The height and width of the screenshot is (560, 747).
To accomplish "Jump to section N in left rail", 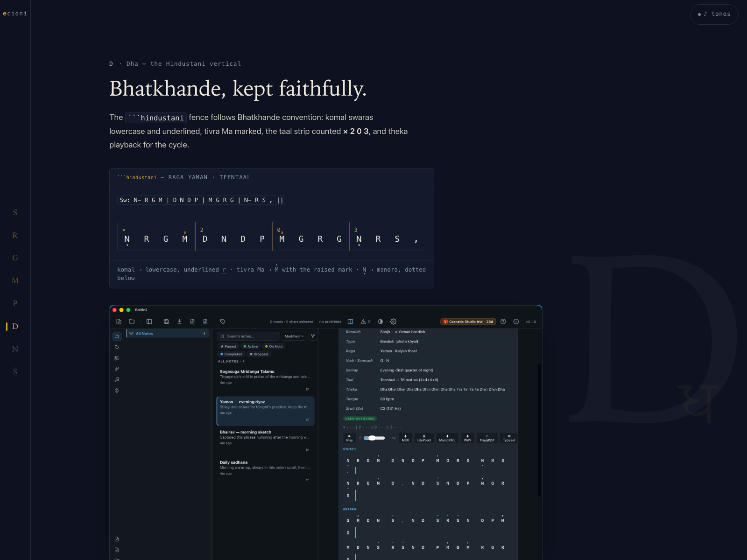I will point(15,349).
